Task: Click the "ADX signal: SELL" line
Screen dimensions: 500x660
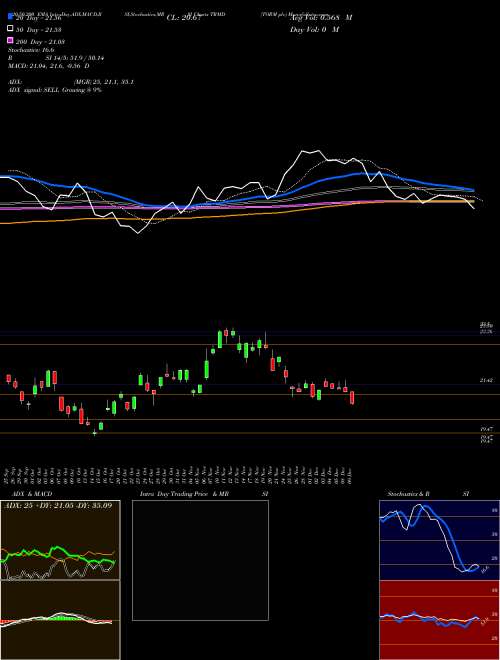Action: tap(55, 90)
